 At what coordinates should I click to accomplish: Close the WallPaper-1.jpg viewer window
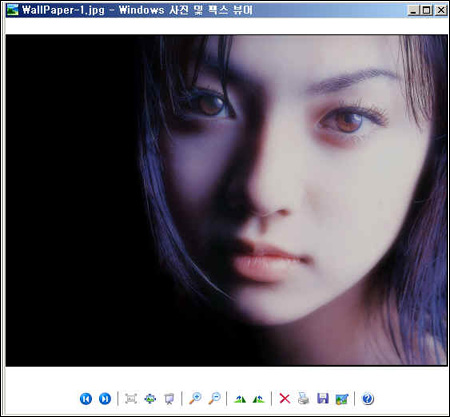point(441,10)
